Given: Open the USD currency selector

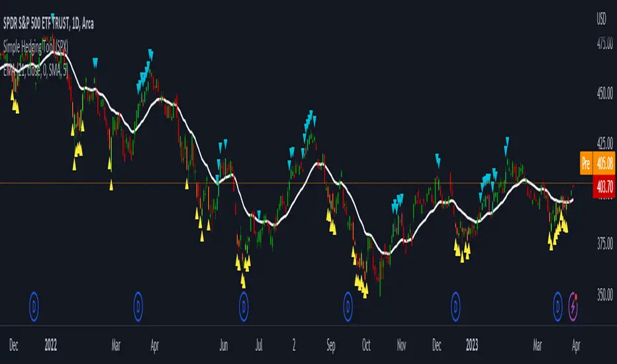Looking at the screenshot, I should [601, 19].
